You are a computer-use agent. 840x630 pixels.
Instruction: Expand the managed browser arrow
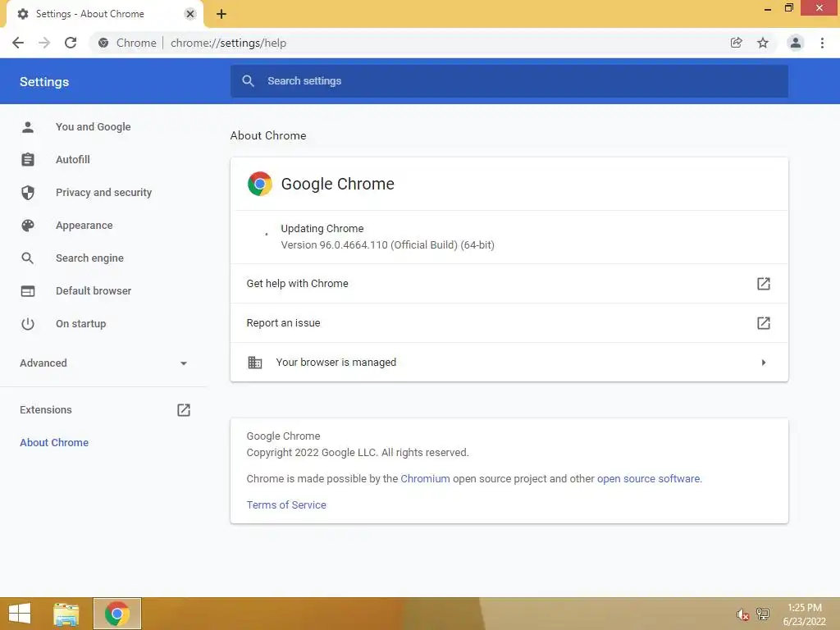[764, 363]
